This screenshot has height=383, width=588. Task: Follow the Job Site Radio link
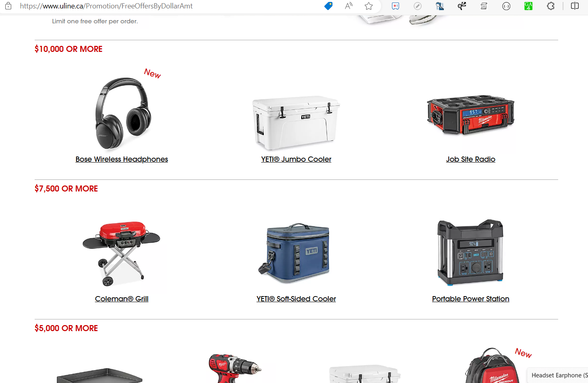(470, 159)
